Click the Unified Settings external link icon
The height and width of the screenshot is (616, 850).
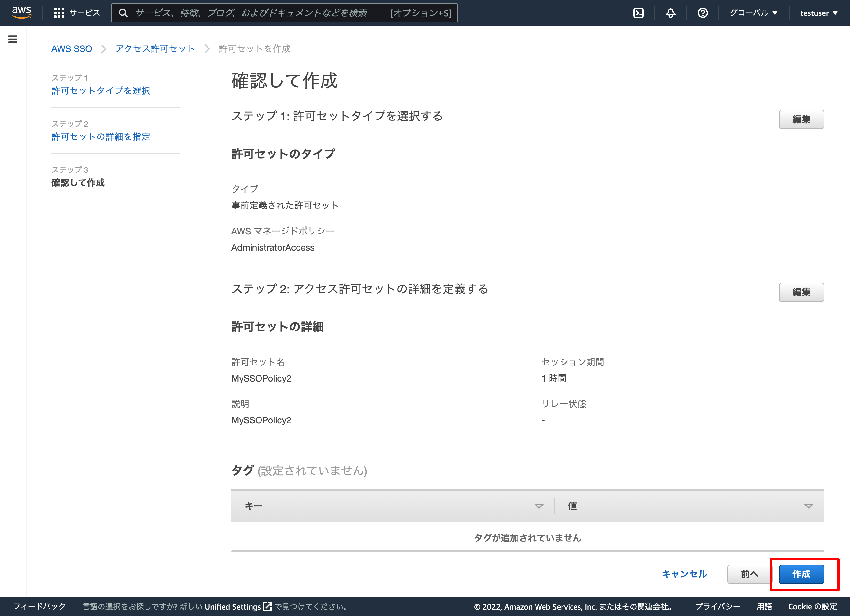pyautogui.click(x=267, y=606)
